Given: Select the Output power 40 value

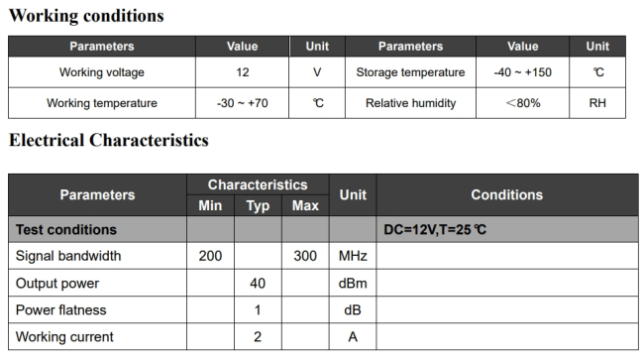Looking at the screenshot, I should click(258, 283).
